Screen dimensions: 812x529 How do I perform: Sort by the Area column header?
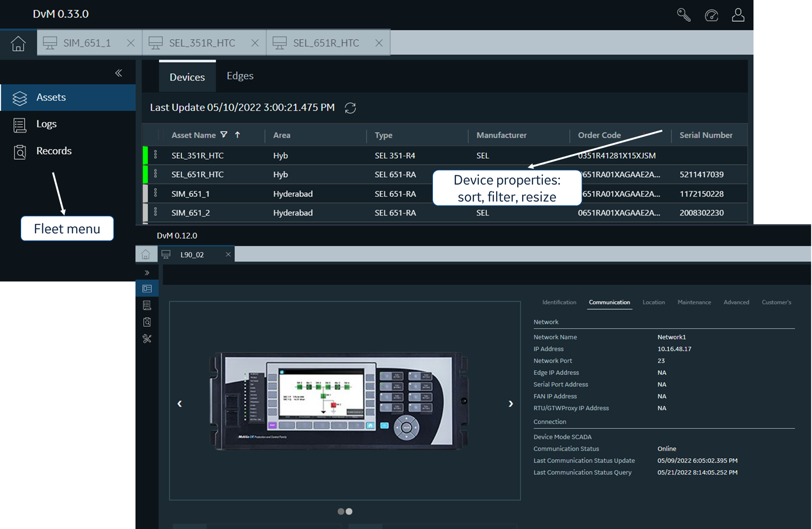click(282, 135)
